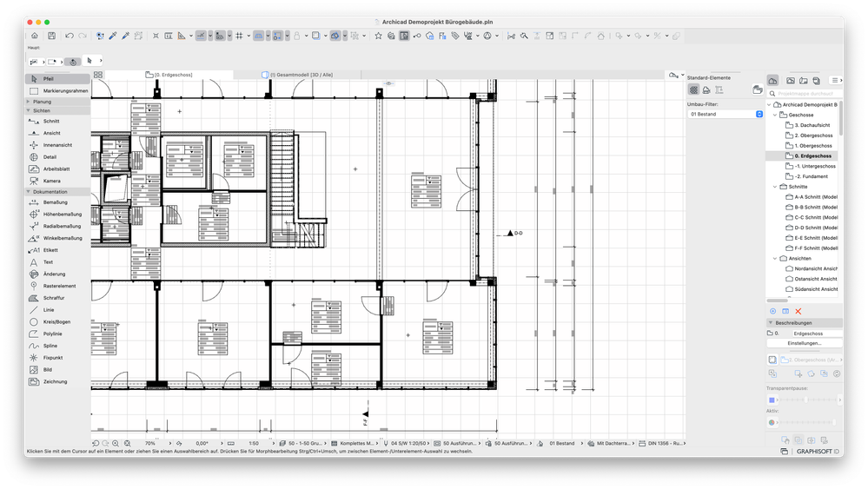The width and height of the screenshot is (868, 489).
Task: Click the red X delete icon in navigator
Action: click(798, 312)
